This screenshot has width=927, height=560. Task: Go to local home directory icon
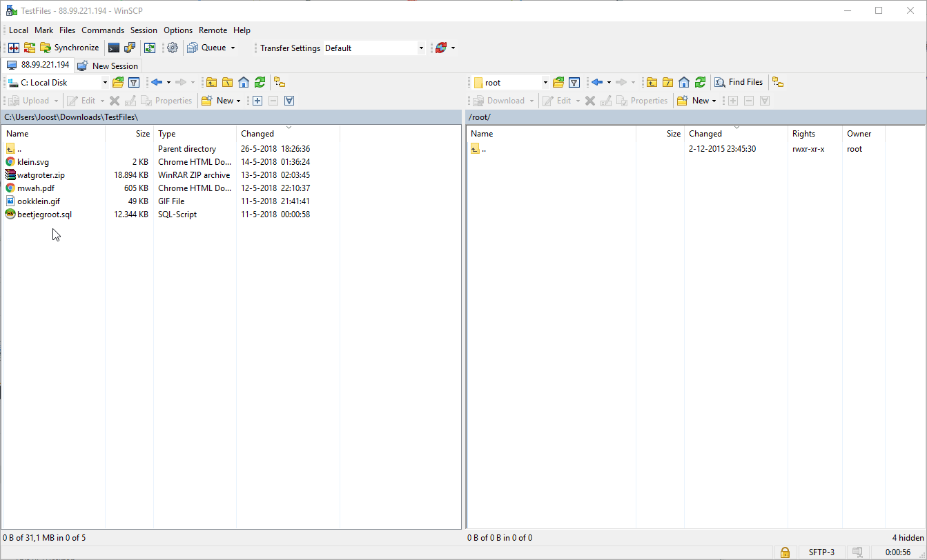pyautogui.click(x=244, y=82)
